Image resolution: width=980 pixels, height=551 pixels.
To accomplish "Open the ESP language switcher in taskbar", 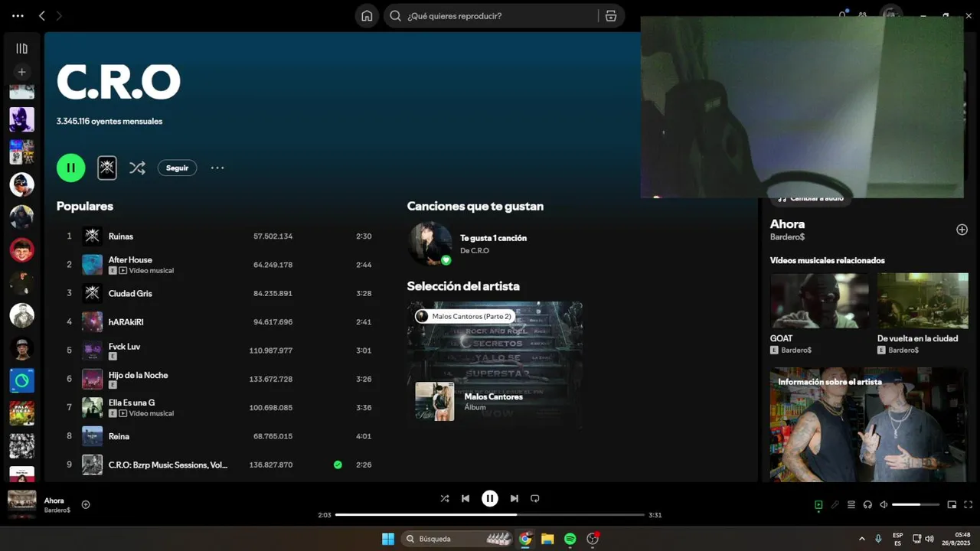I will click(897, 539).
